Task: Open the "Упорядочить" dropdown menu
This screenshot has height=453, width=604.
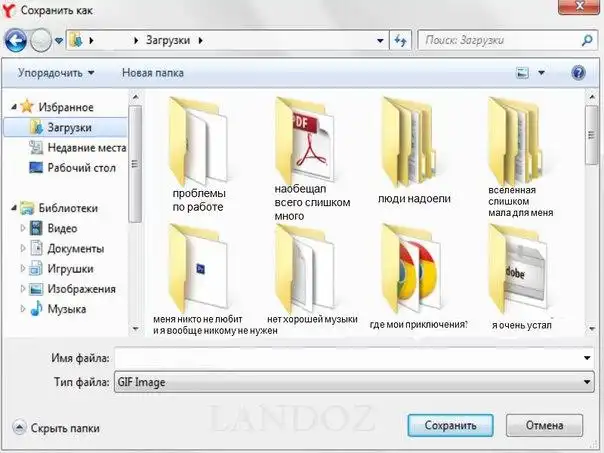Action: click(x=56, y=73)
